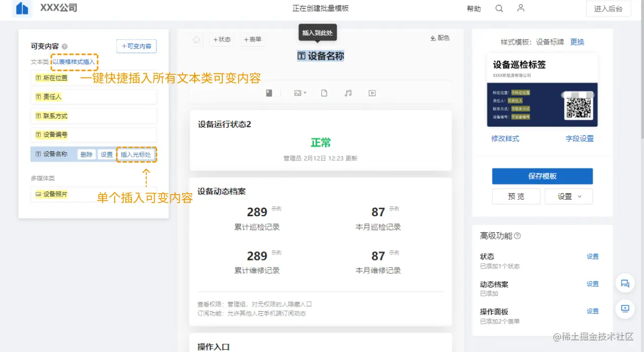Click the 设备运行状态2 card heading
Viewport: 644px width, 352px height.
[x=224, y=124]
